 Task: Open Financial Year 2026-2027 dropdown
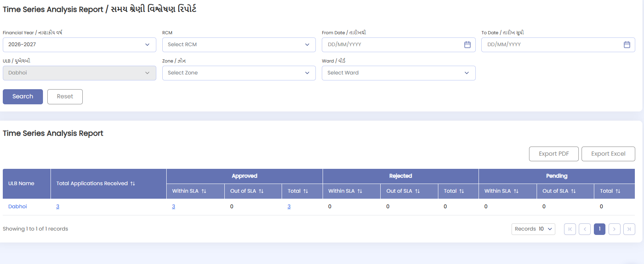click(80, 45)
